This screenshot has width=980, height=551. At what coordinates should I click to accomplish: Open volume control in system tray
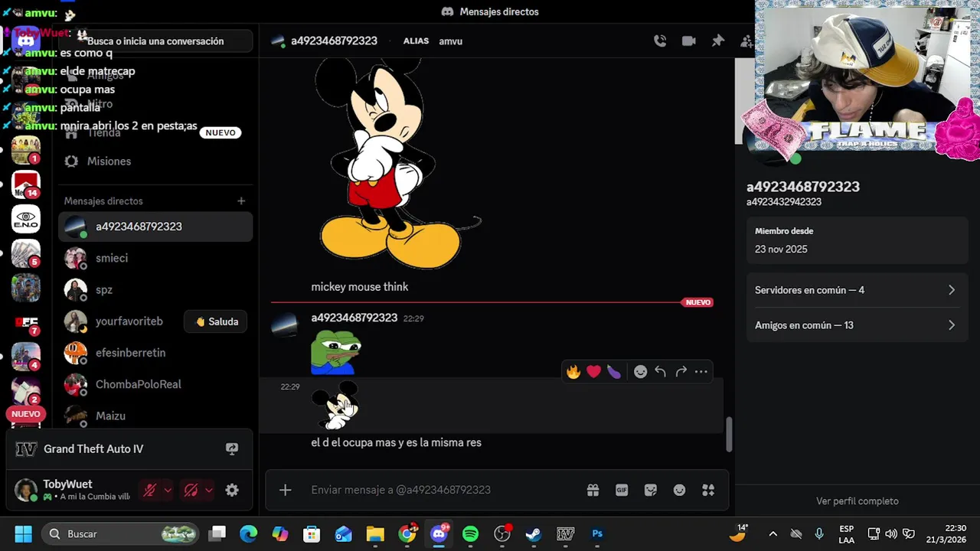click(x=891, y=534)
